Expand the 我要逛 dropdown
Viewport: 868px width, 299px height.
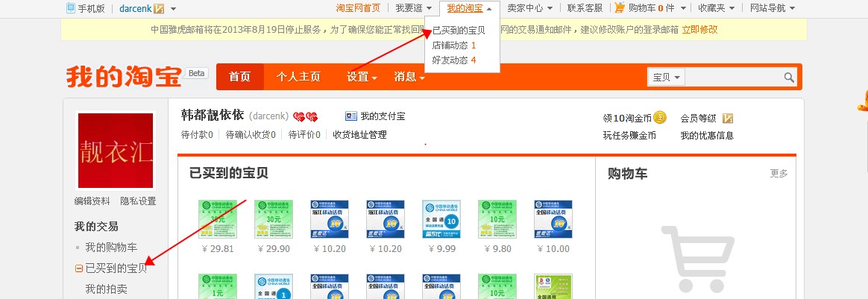tap(412, 8)
